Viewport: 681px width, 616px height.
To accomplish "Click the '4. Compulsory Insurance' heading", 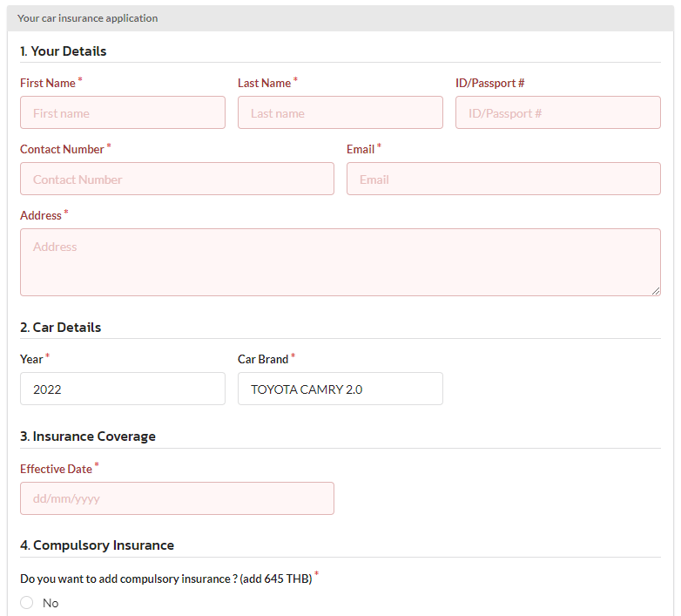I will [97, 545].
